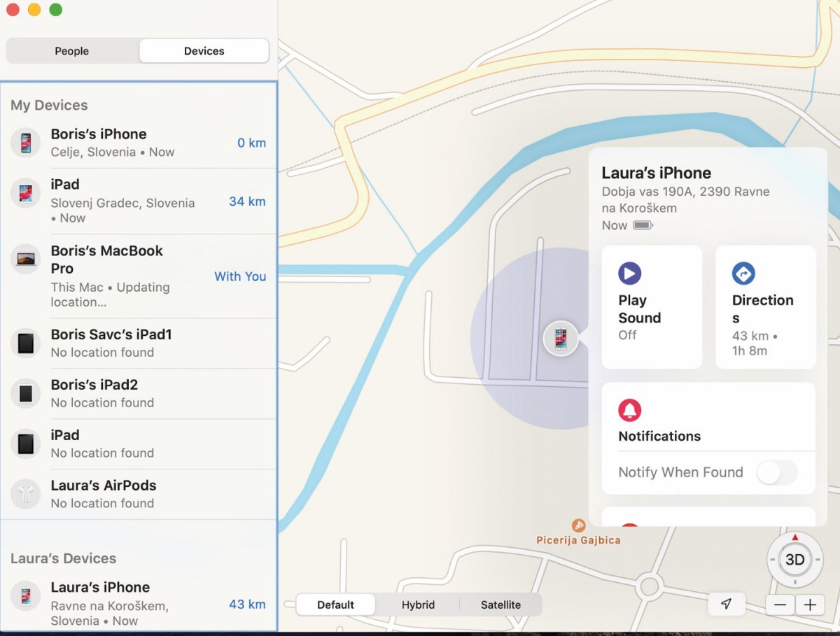The image size is (840, 636).
Task: Click the Laura's iPhone panel title
Action: tap(657, 173)
